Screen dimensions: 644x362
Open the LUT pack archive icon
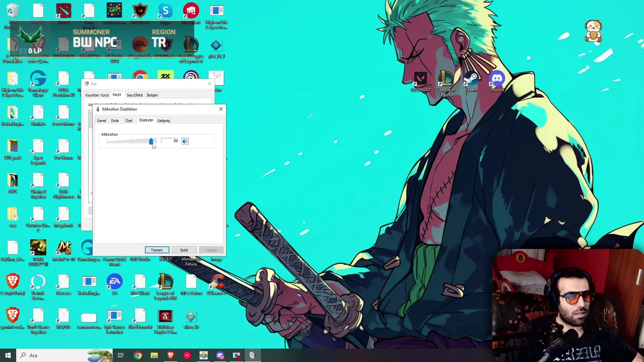pos(13,150)
